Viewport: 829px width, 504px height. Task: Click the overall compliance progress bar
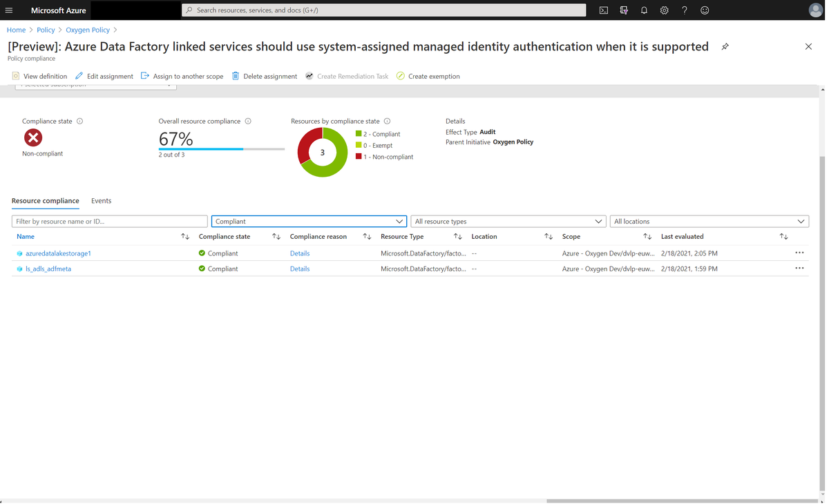pos(222,148)
